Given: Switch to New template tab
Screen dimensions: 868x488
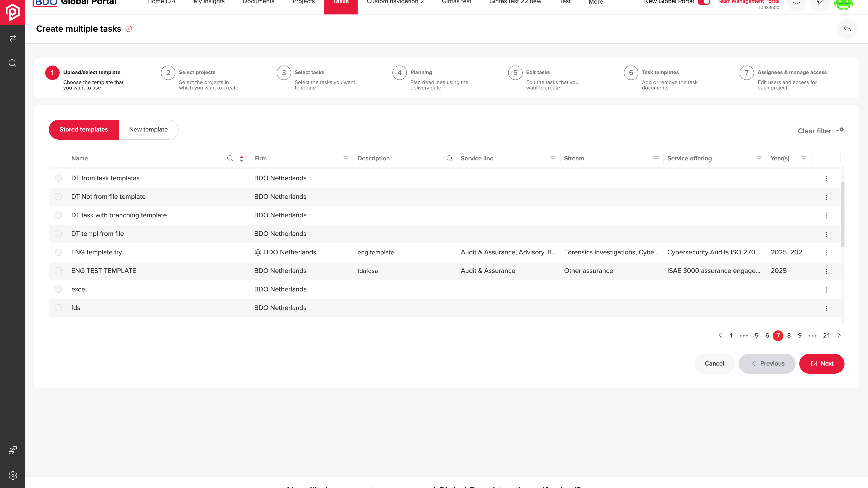Looking at the screenshot, I should pos(148,130).
